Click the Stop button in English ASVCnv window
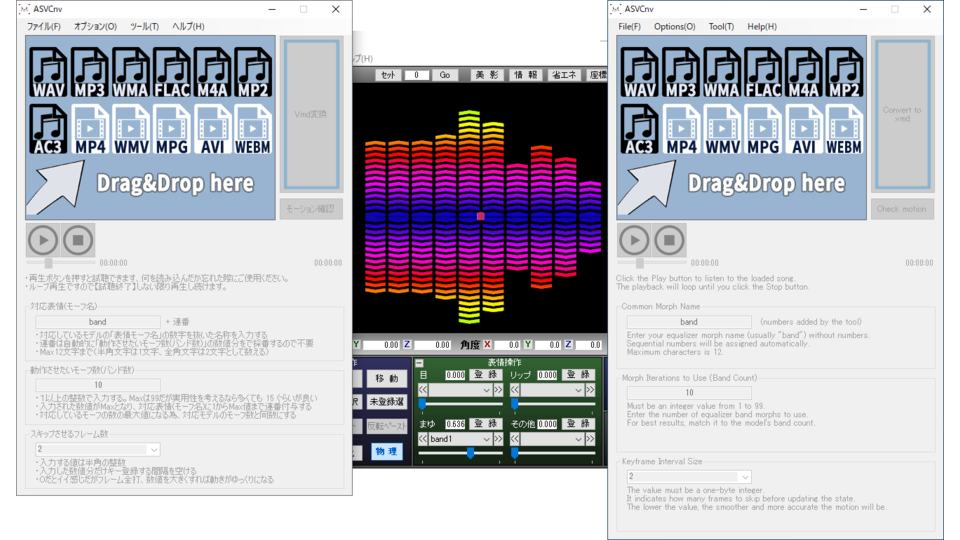This screenshot has width=960, height=540. click(669, 240)
